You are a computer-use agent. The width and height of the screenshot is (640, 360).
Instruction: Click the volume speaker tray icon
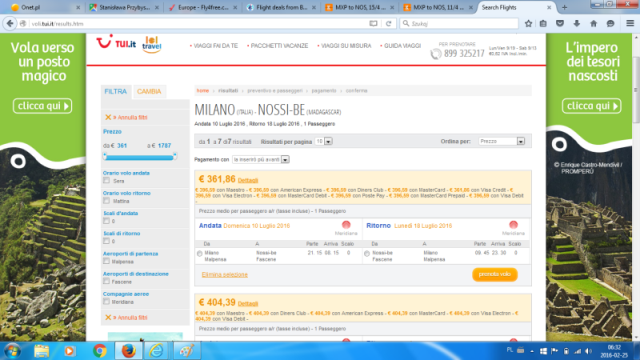click(588, 351)
